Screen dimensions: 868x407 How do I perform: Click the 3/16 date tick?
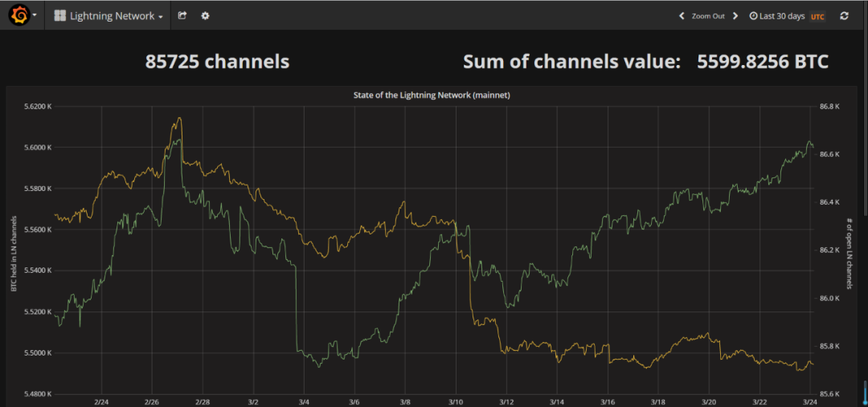coord(608,402)
